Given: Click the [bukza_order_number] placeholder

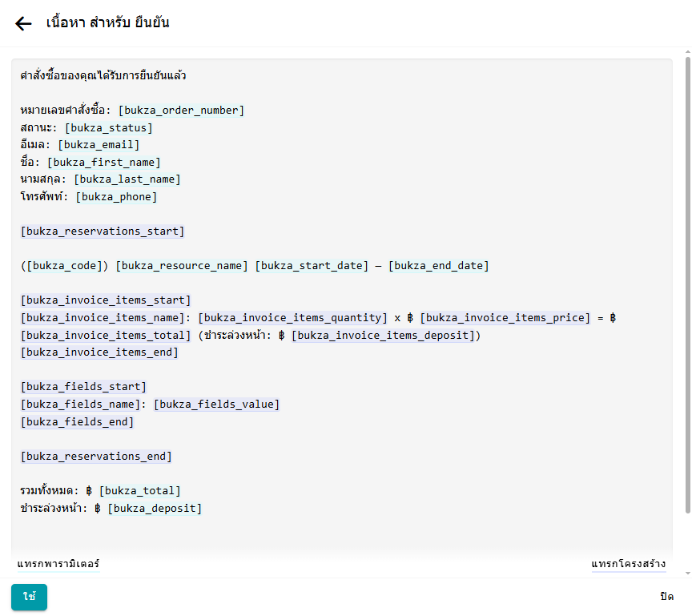Looking at the screenshot, I should [x=181, y=111].
